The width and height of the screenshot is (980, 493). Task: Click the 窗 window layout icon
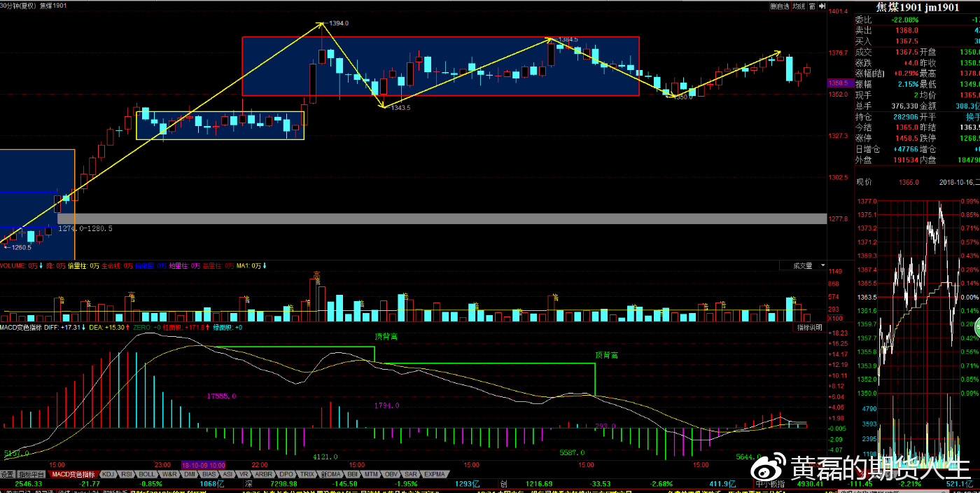pyautogui.click(x=812, y=6)
